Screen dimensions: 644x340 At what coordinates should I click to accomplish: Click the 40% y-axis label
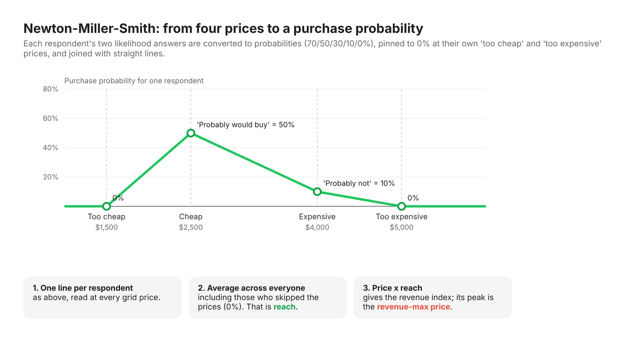tap(51, 148)
